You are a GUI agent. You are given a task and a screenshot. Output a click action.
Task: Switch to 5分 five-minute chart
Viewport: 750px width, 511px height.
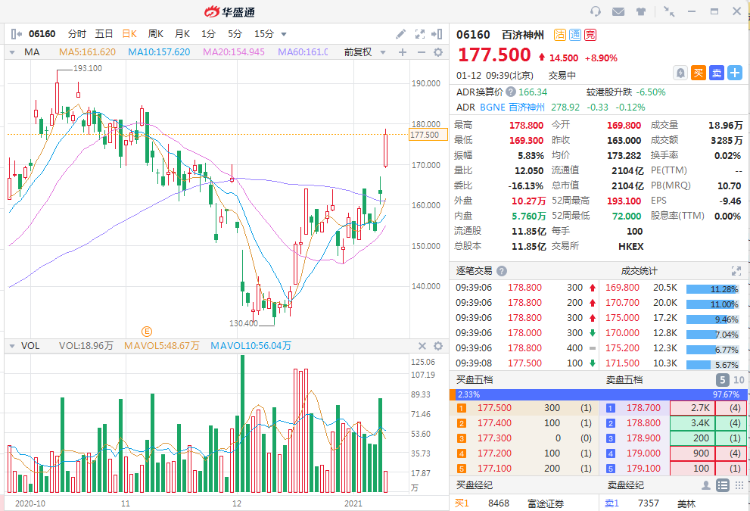coord(234,34)
